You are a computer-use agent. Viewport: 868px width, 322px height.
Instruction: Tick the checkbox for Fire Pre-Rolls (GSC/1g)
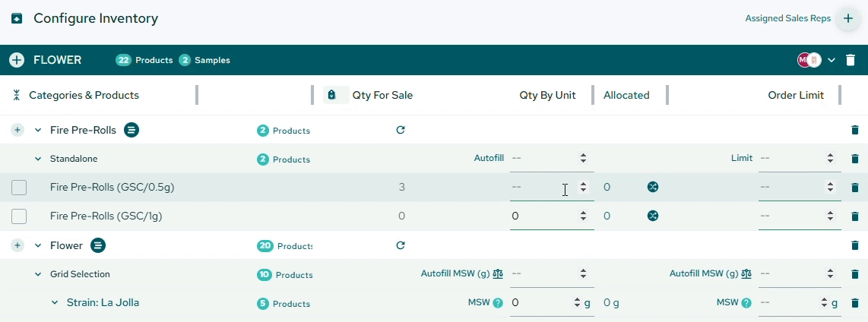(x=19, y=216)
